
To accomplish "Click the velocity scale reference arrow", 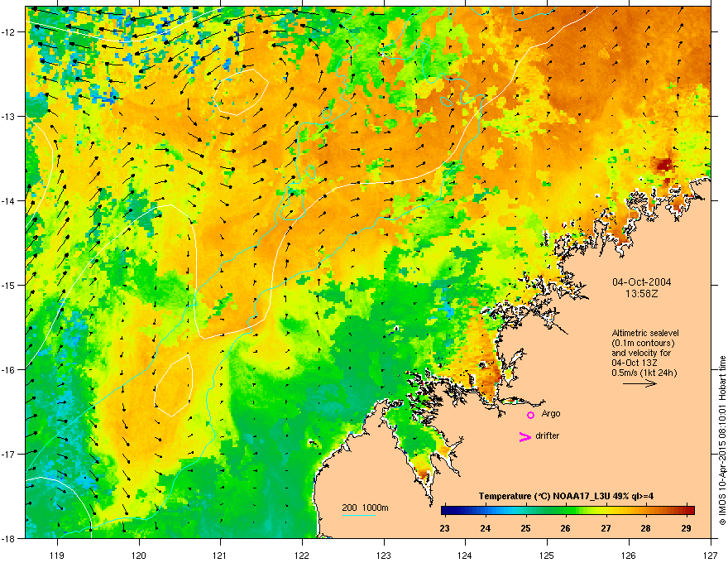I will point(639,383).
